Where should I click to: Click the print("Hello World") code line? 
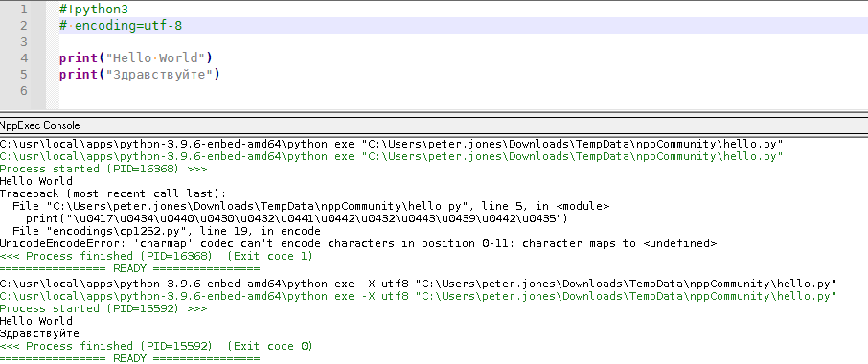136,58
